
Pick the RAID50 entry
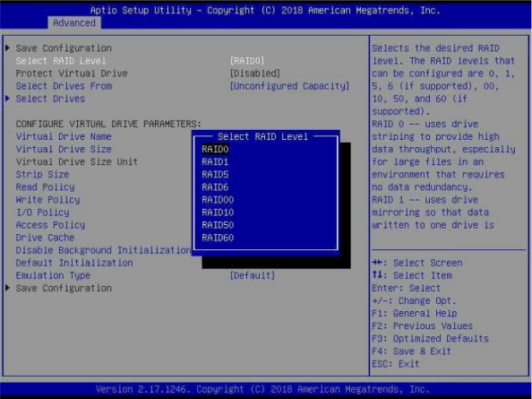pyautogui.click(x=218, y=225)
